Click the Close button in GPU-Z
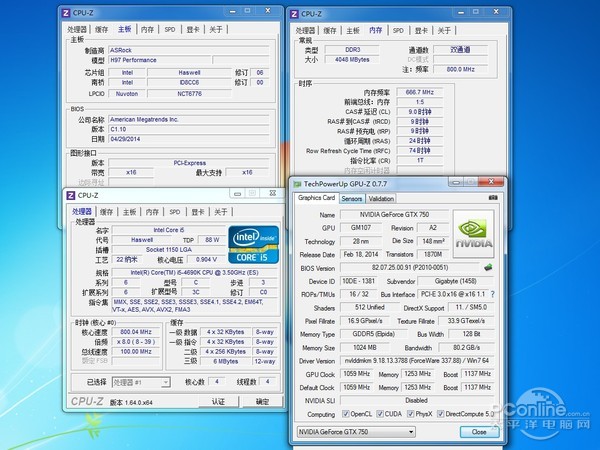 point(479,432)
